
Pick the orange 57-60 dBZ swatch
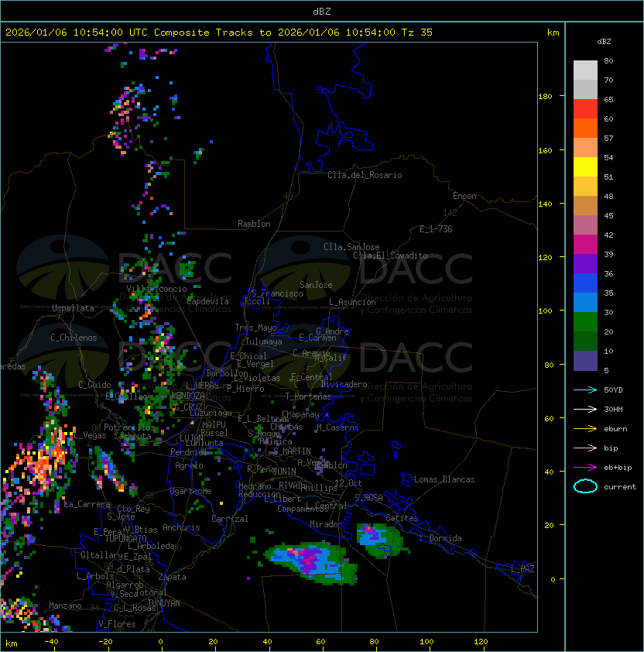coord(585,129)
